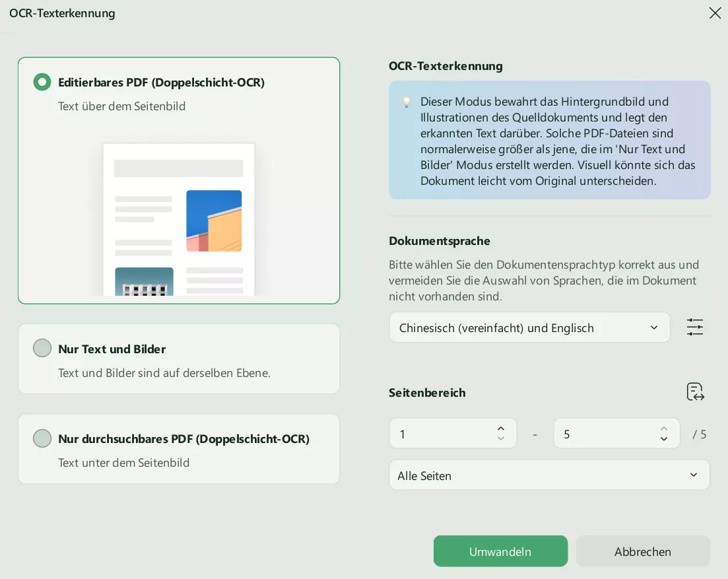The image size is (728, 579).
Task: Click the lightbulb icon in the info box
Action: [x=407, y=102]
